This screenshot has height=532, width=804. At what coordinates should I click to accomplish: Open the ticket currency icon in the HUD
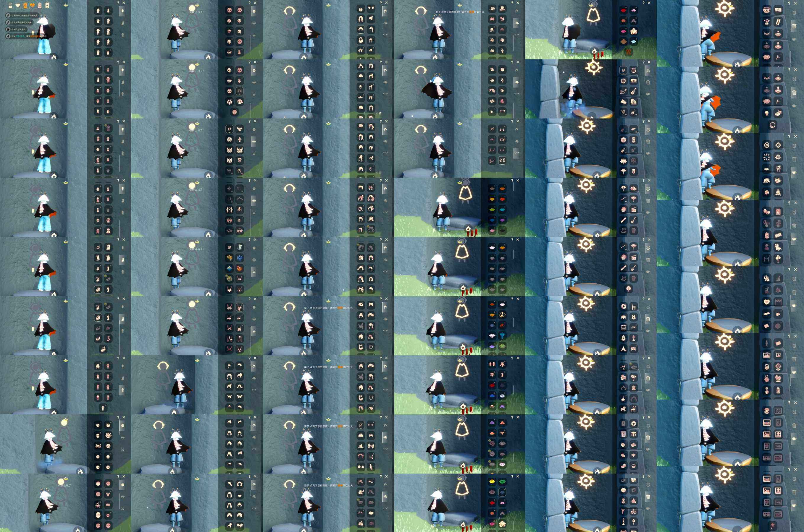[47, 5]
